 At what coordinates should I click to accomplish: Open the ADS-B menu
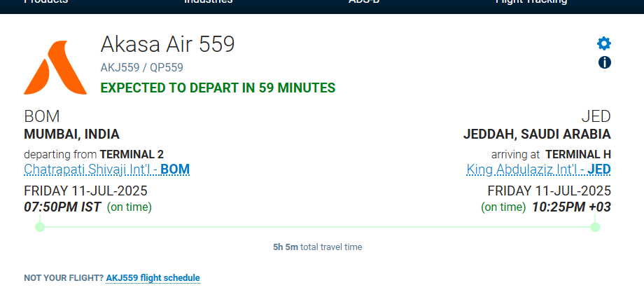364,1
